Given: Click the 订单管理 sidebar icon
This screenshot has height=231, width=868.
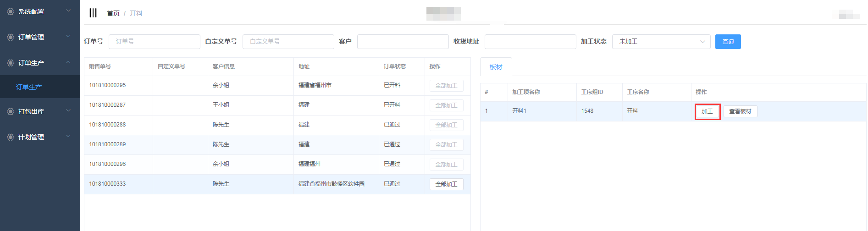Looking at the screenshot, I should click(x=11, y=37).
